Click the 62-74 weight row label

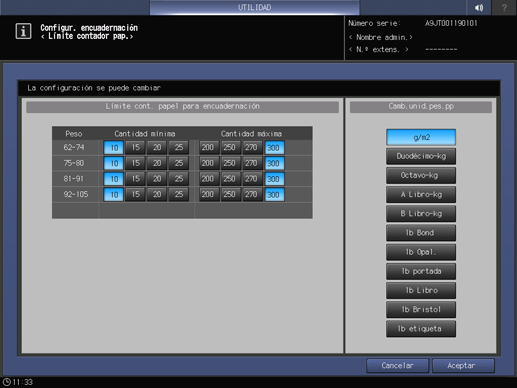[x=74, y=147]
